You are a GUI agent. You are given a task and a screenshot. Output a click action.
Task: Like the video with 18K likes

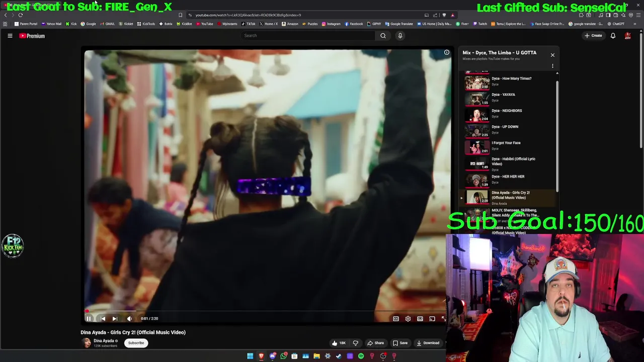(x=339, y=343)
